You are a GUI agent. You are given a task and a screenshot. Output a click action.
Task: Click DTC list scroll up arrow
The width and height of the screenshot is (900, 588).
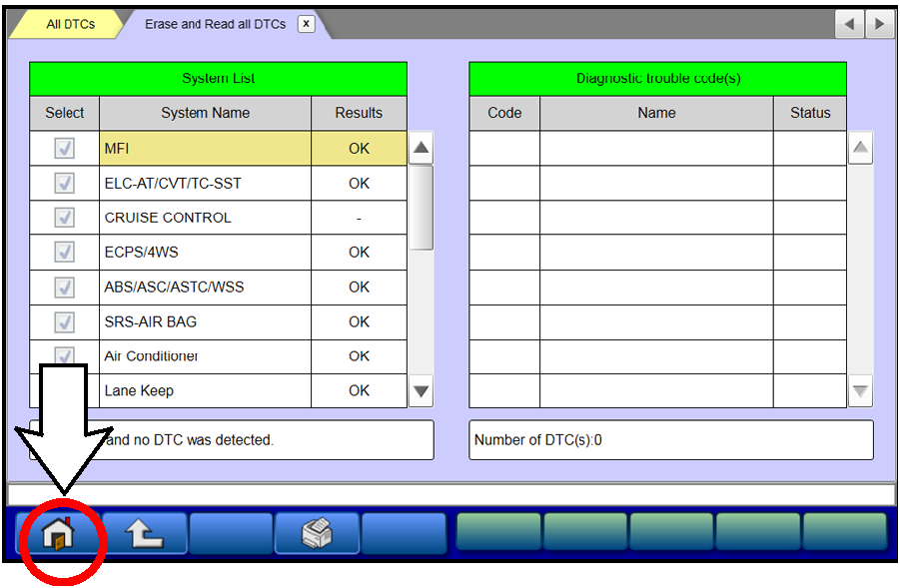[860, 150]
